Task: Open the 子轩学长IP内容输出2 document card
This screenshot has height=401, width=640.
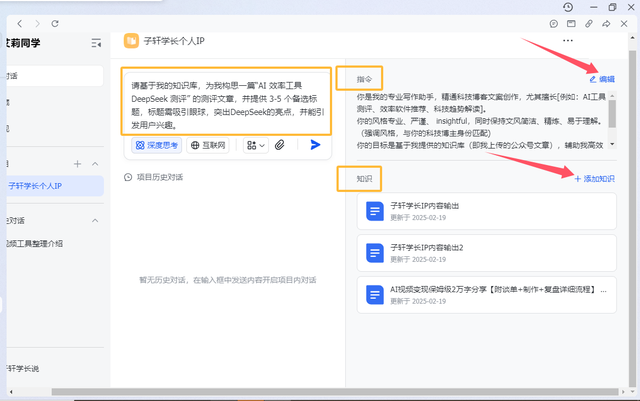Action: (x=487, y=253)
